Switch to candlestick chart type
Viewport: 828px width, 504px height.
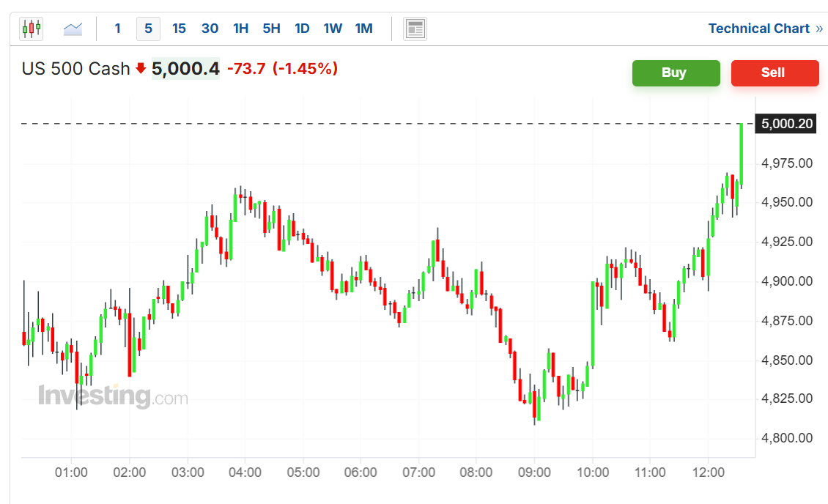coord(32,29)
